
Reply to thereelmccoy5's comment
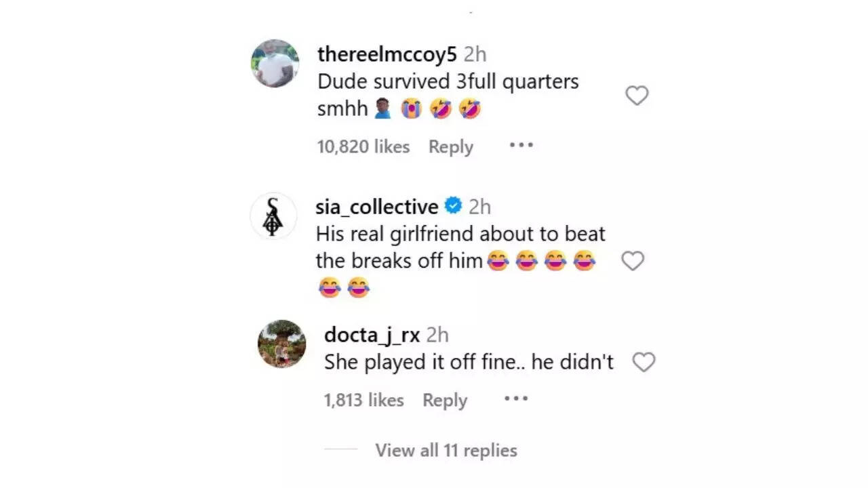pyautogui.click(x=450, y=146)
